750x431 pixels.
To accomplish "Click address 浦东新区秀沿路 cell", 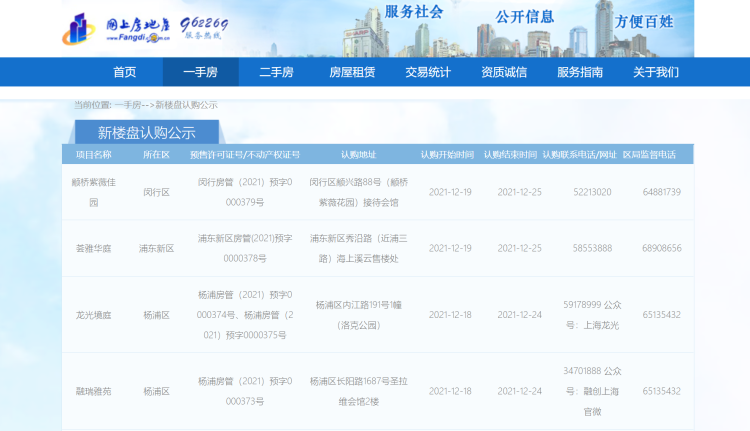I will click(359, 248).
